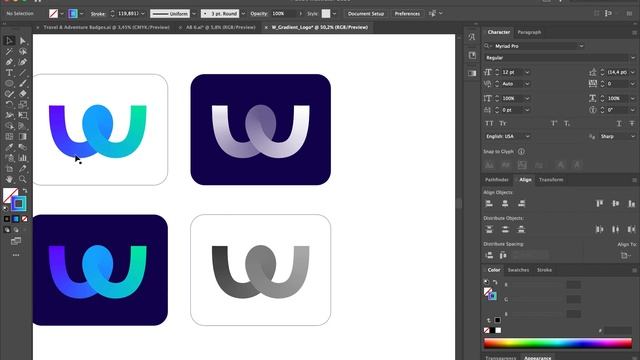Switch to the Paragraph tab

tap(529, 32)
